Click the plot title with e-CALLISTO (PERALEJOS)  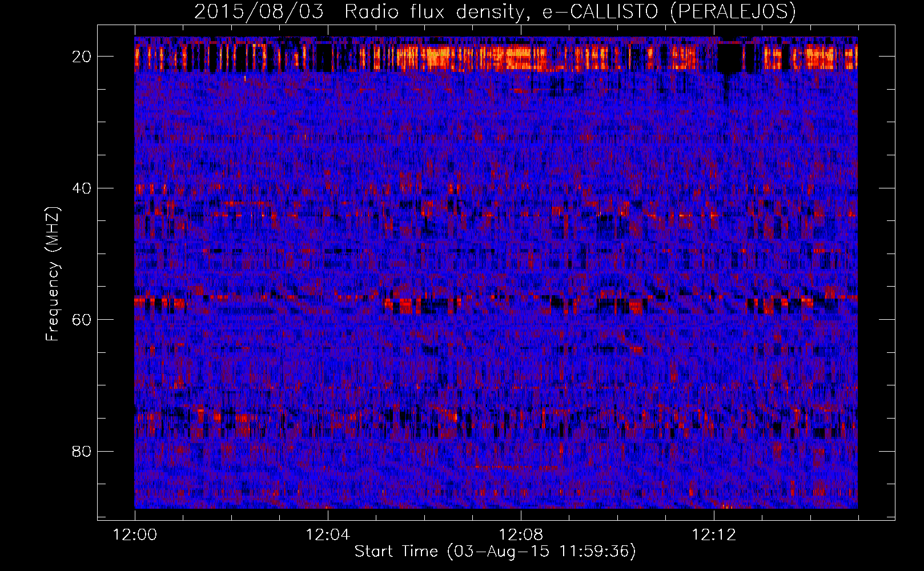pyautogui.click(x=495, y=12)
